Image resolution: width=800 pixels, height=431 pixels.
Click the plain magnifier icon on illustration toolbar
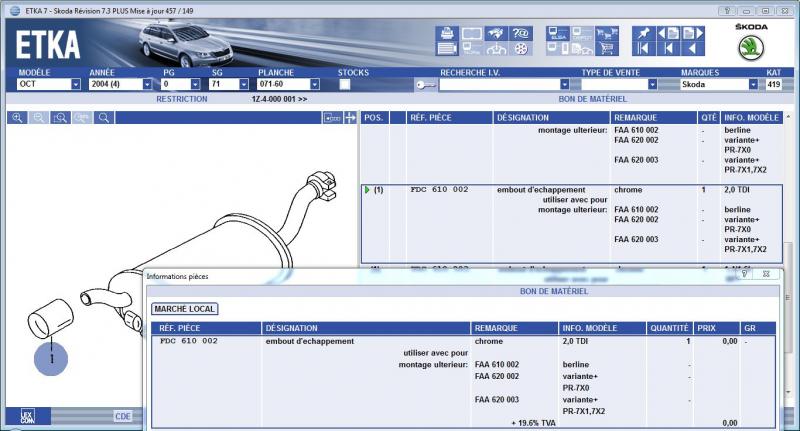(x=104, y=118)
